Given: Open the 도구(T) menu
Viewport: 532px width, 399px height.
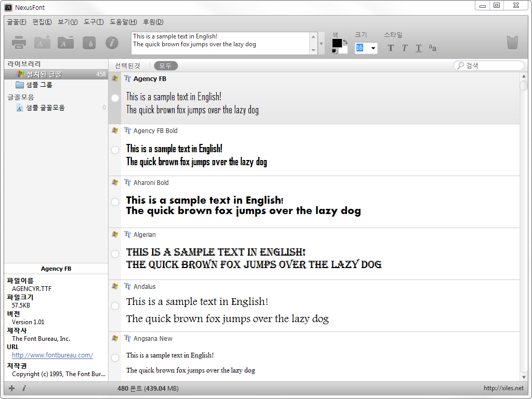Looking at the screenshot, I should (x=94, y=22).
